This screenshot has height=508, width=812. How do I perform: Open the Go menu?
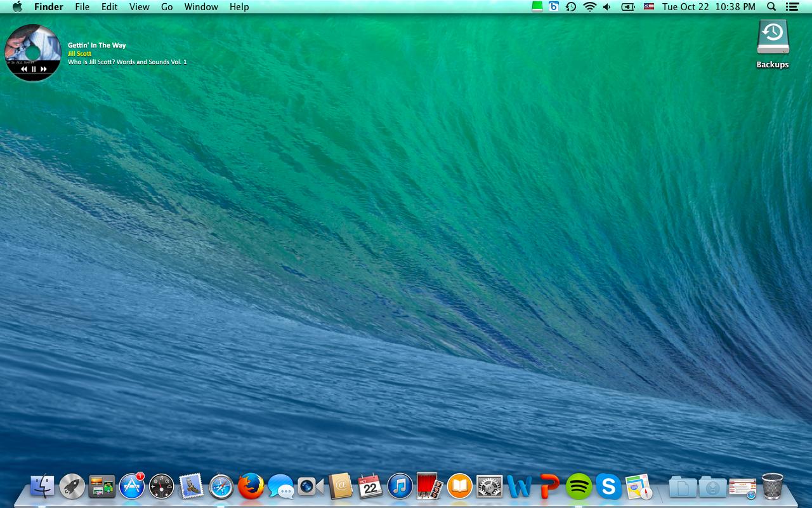click(x=167, y=7)
